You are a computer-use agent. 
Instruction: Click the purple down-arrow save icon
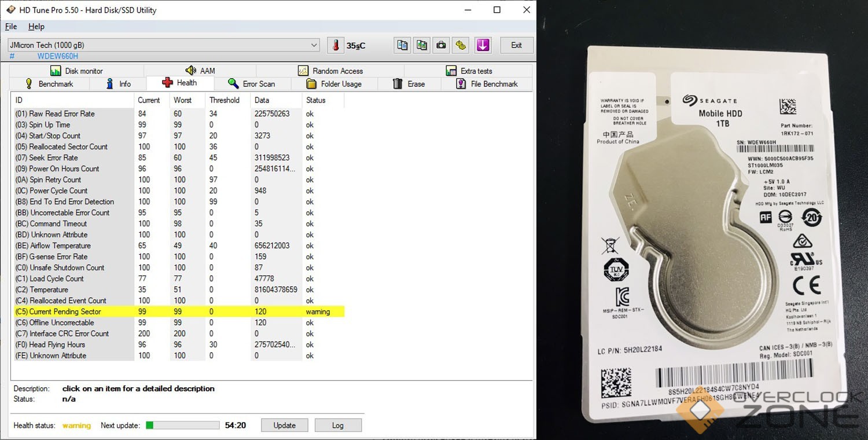point(483,45)
